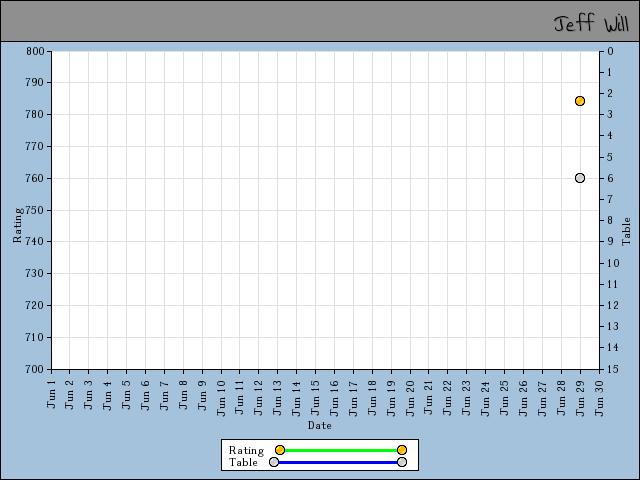Click the 'Date' x-axis title

[x=320, y=425]
